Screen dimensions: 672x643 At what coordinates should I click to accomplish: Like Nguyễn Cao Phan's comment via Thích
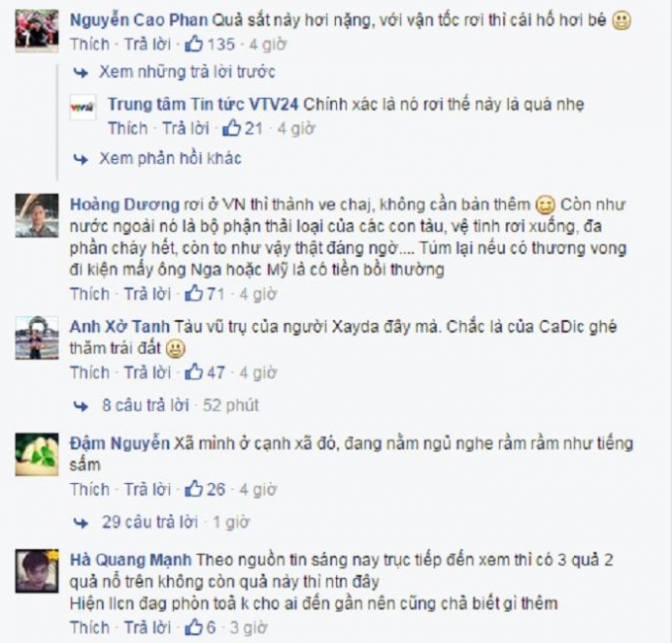pyautogui.click(x=90, y=44)
